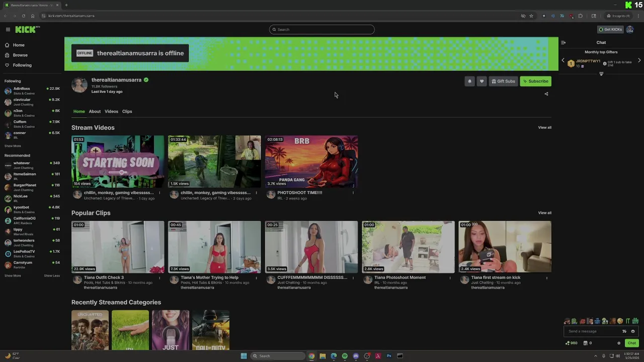The width and height of the screenshot is (644, 362).
Task: Open the Just Chatting category cover
Action: (171, 330)
